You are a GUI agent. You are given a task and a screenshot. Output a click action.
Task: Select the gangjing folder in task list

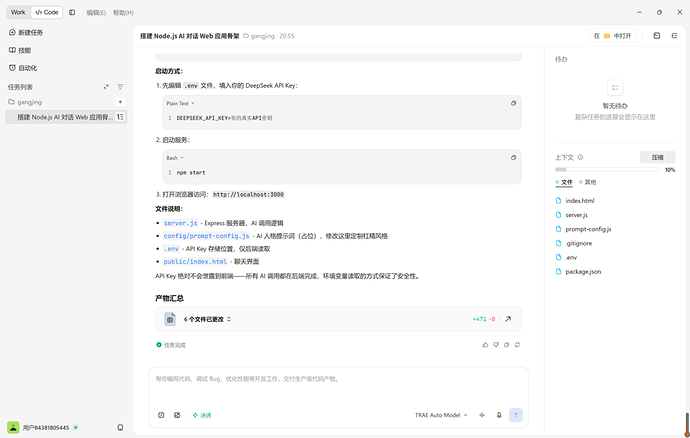[x=25, y=102]
